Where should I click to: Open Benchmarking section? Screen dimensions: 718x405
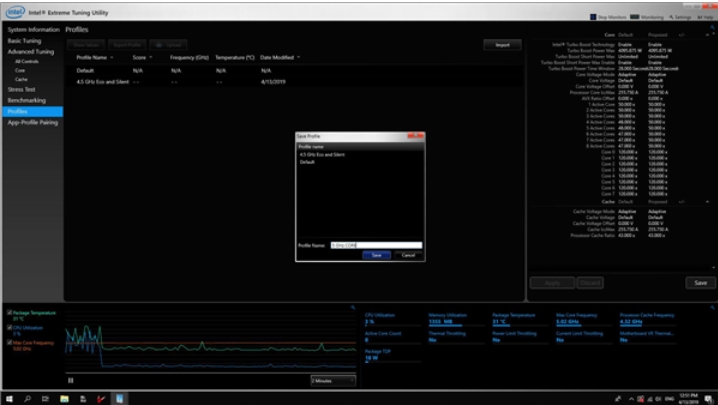click(x=27, y=100)
